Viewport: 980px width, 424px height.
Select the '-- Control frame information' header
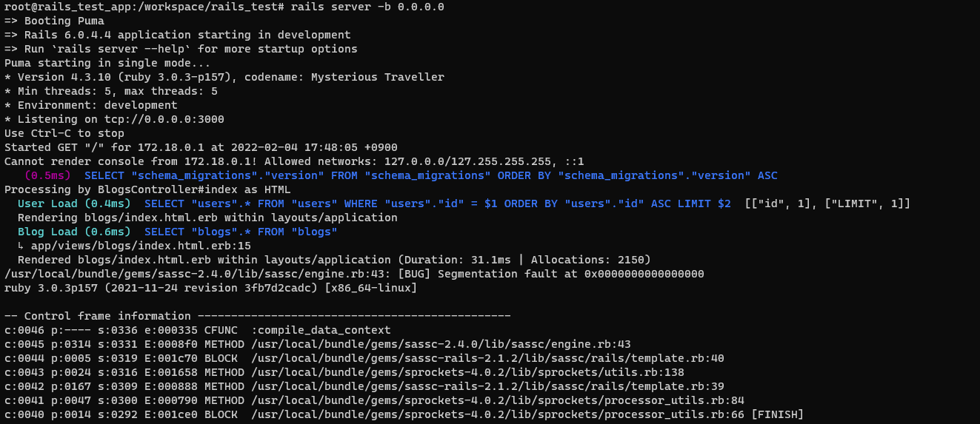pyautogui.click(x=257, y=316)
